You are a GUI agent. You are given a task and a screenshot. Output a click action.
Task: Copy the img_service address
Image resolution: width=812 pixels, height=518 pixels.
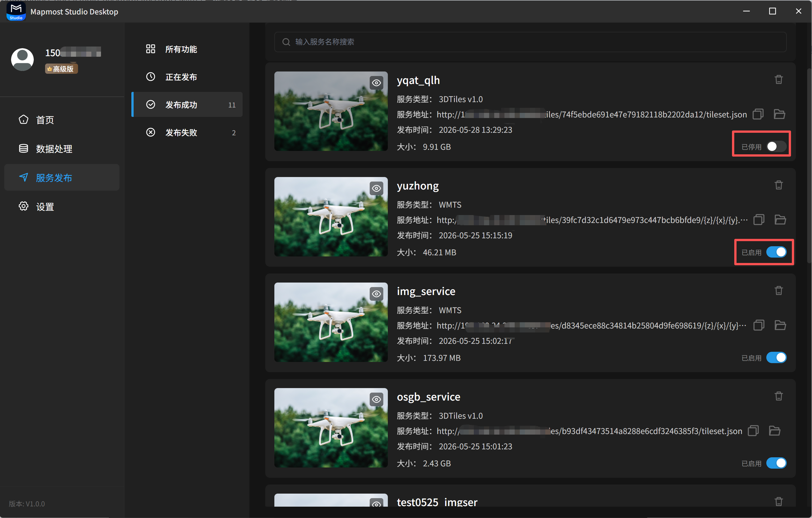point(759,325)
